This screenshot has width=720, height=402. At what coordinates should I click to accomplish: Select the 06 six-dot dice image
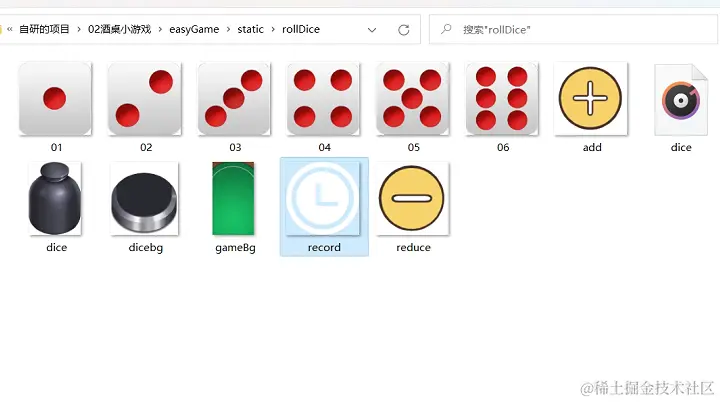point(501,99)
